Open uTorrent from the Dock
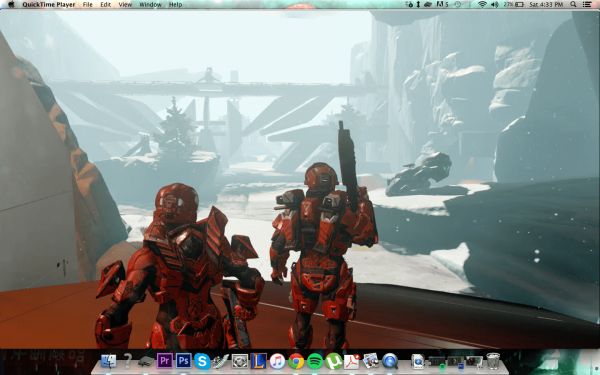Viewport: 600px width, 375px height. [333, 361]
